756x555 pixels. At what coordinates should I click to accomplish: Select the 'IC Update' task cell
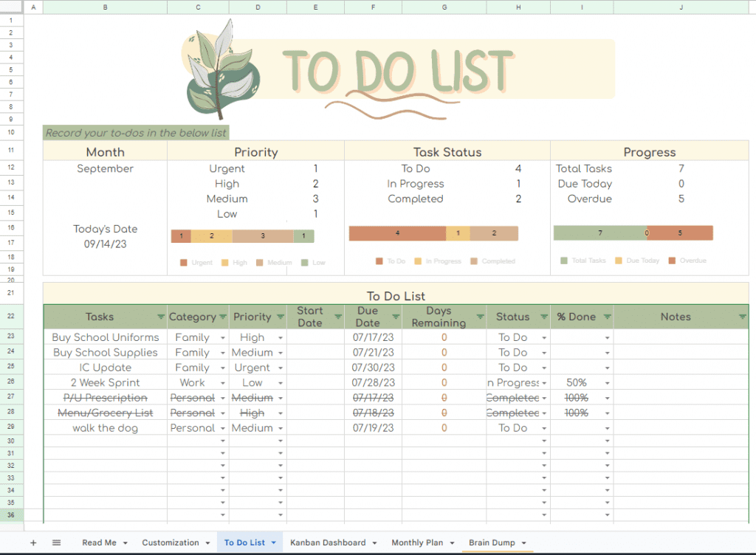click(x=105, y=368)
